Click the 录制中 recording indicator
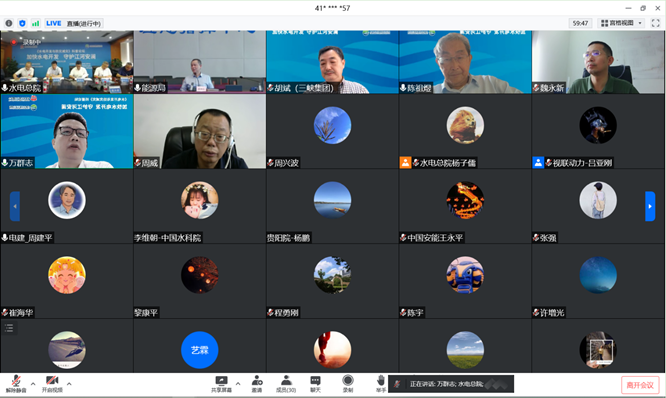Image resolution: width=666 pixels, height=398 pixels. click(27, 42)
